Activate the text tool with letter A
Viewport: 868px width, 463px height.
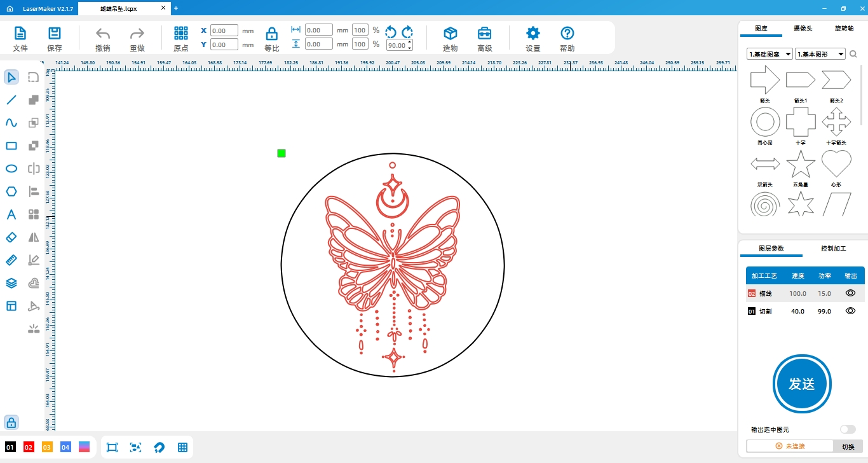pos(11,214)
